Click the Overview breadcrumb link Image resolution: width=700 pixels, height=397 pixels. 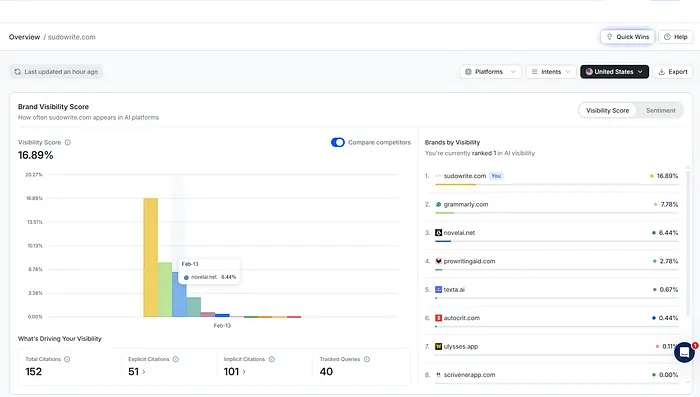25,37
